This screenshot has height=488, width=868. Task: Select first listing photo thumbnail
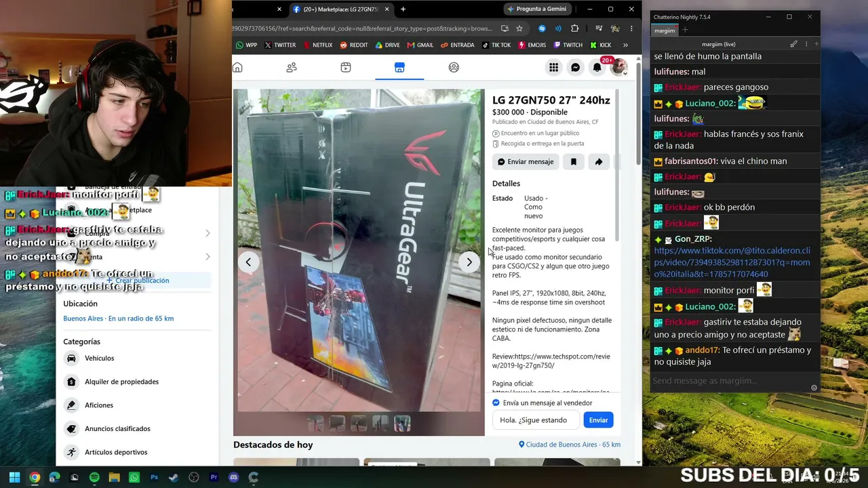point(315,424)
